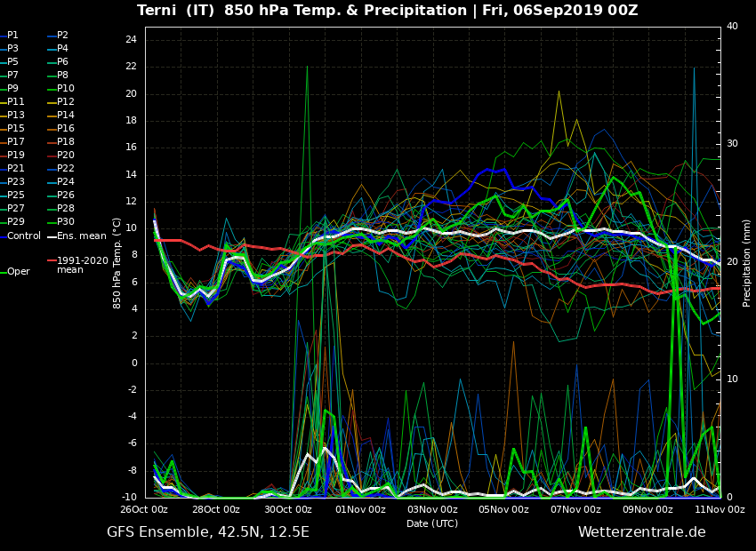Select the Control run legend entry

click(x=24, y=236)
